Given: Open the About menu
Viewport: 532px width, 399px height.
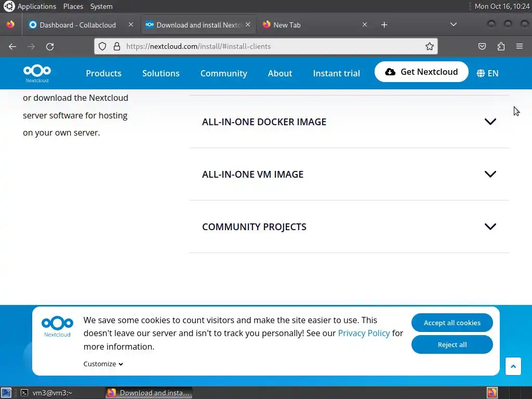Looking at the screenshot, I should (x=280, y=73).
